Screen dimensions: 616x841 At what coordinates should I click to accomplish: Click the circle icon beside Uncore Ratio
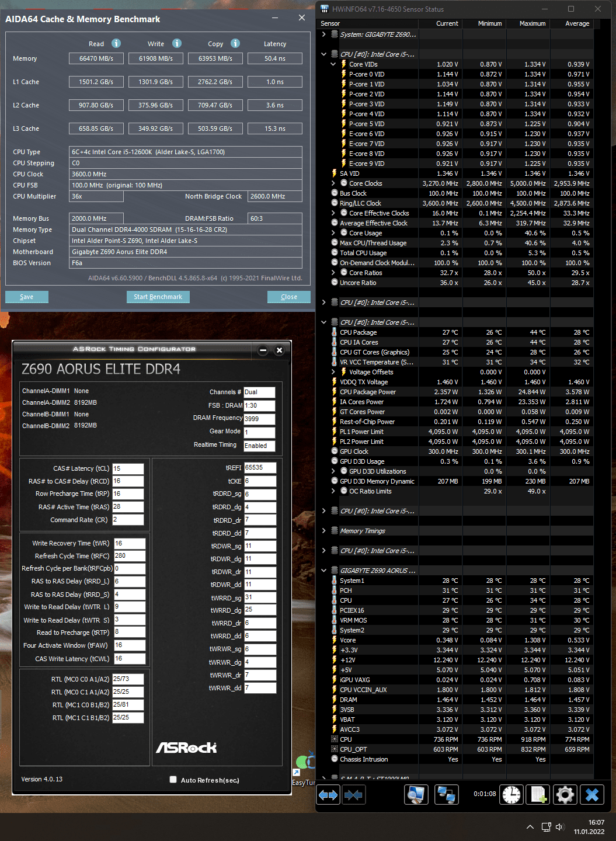(335, 283)
